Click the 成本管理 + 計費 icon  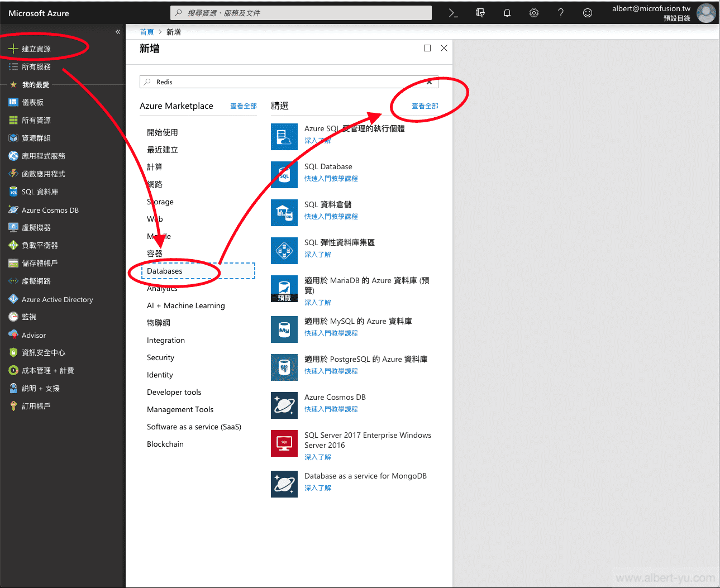click(13, 370)
